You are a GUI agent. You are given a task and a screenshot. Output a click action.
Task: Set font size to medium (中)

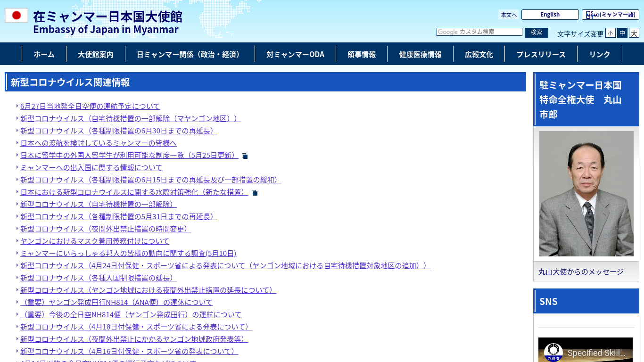tap(622, 33)
